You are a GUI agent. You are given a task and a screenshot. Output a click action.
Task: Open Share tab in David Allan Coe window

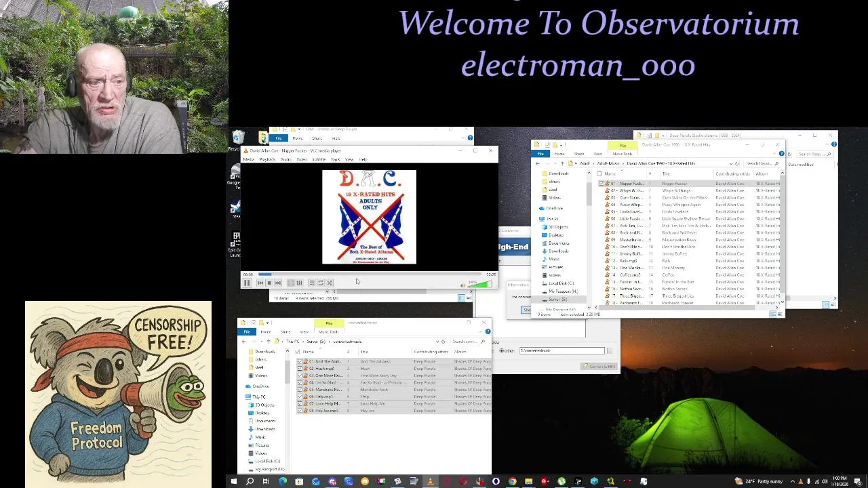tap(579, 154)
